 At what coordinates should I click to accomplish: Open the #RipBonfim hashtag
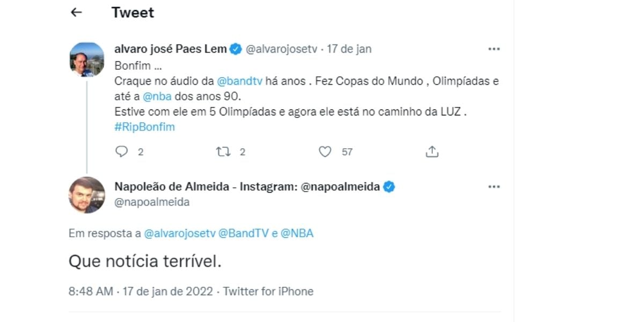(144, 127)
